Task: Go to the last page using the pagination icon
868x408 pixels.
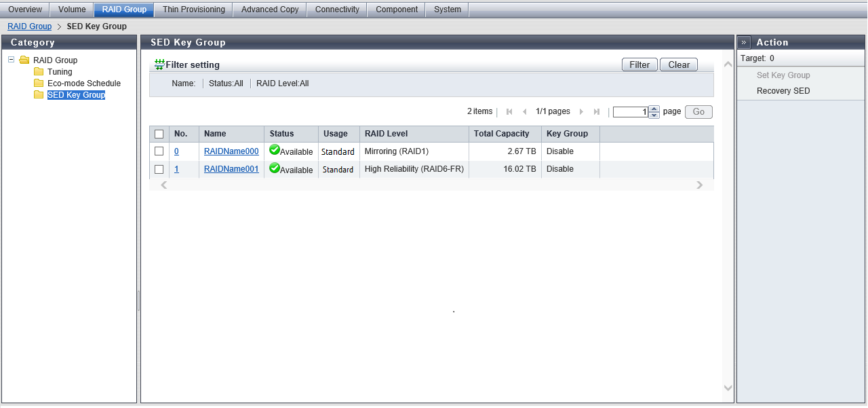Action: (597, 112)
